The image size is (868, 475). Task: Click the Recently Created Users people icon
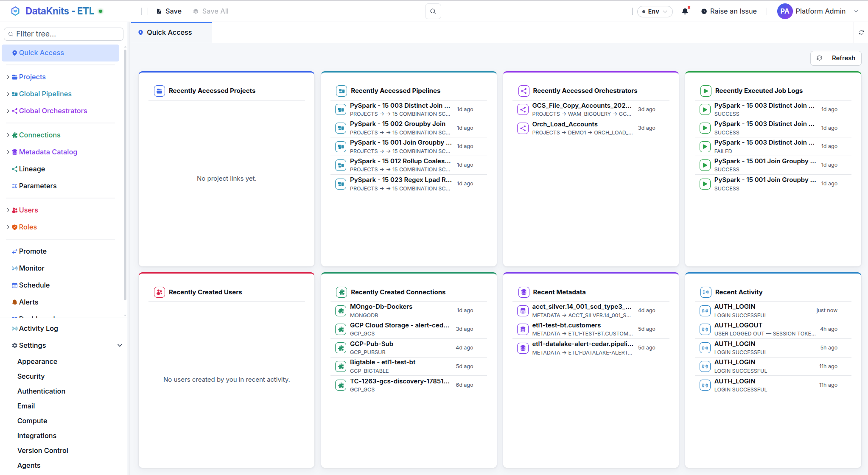159,292
